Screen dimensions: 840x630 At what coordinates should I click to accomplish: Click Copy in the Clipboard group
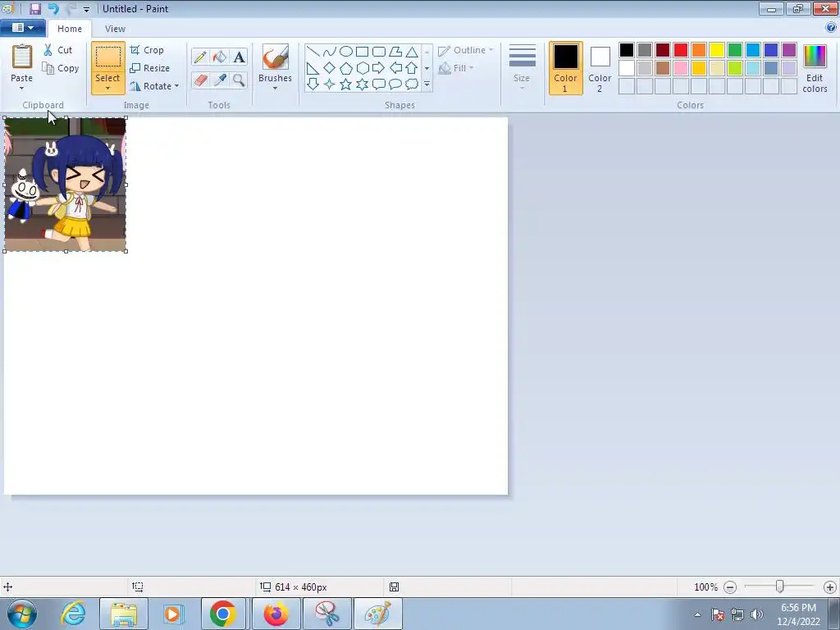pyautogui.click(x=61, y=68)
